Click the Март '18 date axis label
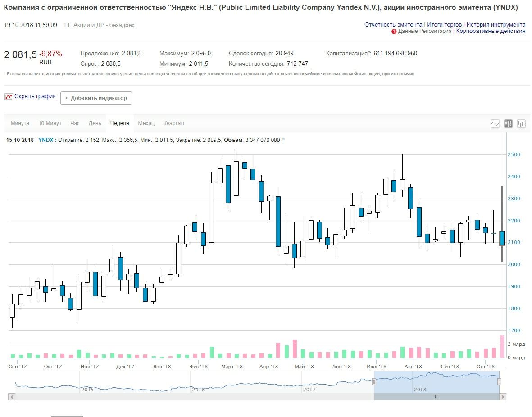Viewport: 532px width, 417px height. (232, 367)
